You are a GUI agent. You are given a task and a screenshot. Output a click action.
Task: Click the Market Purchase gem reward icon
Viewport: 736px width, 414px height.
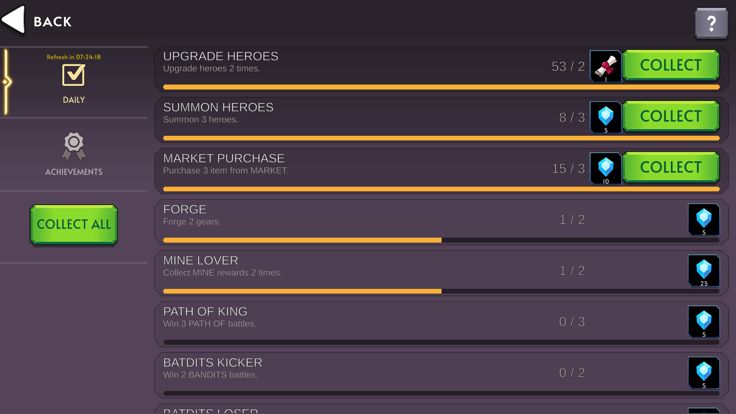pyautogui.click(x=605, y=168)
